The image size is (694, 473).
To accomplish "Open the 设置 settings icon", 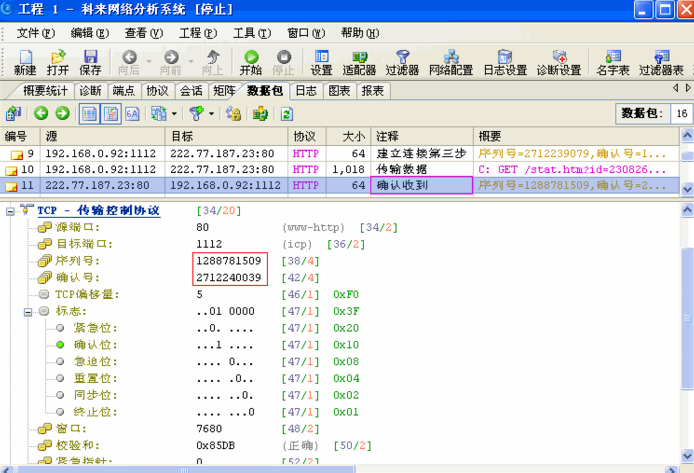I will (x=321, y=62).
